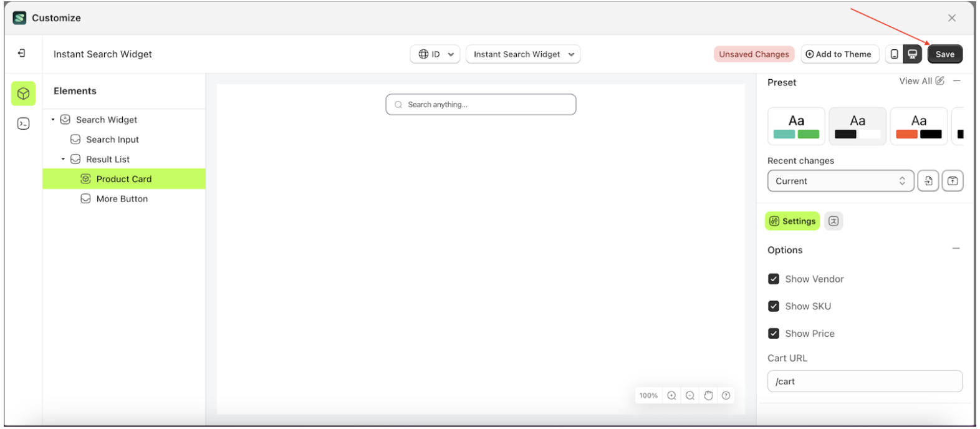Switch to mobile preview icon

pos(894,54)
